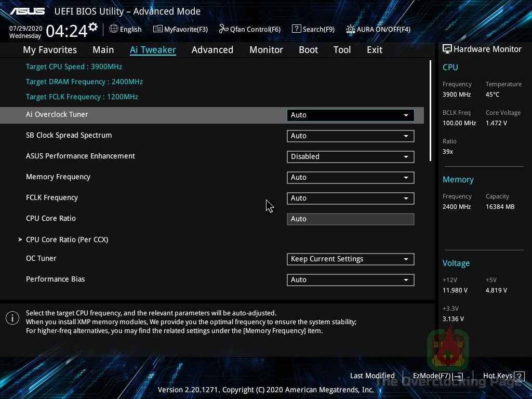Click the Last Modified button
This screenshot has width=532, height=399.
coord(372,376)
